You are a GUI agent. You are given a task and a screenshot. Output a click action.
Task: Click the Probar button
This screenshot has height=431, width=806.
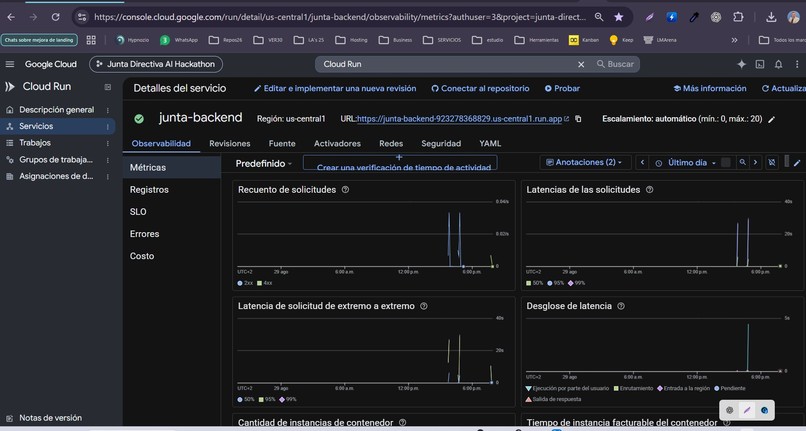(562, 88)
